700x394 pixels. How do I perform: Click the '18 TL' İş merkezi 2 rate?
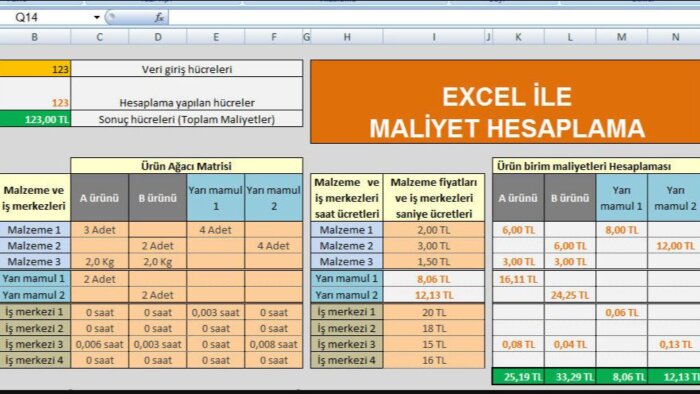433,328
